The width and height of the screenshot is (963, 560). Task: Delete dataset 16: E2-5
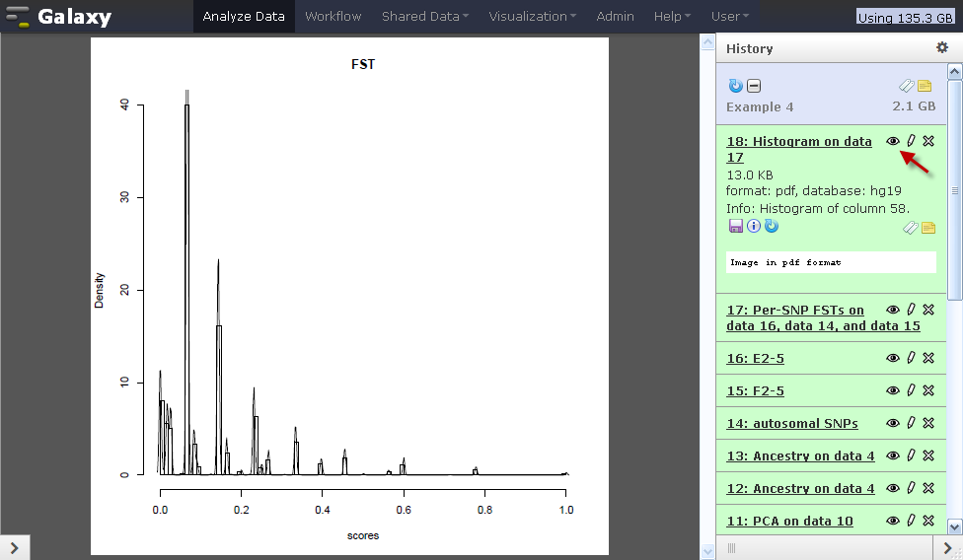point(928,358)
